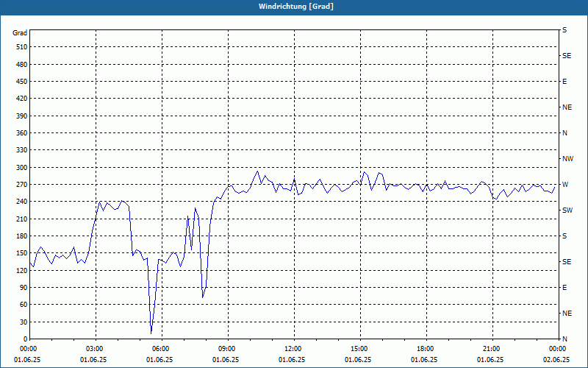The width and height of the screenshot is (588, 368).
Task: Click the 90 value on the left axis
Action: coord(24,288)
